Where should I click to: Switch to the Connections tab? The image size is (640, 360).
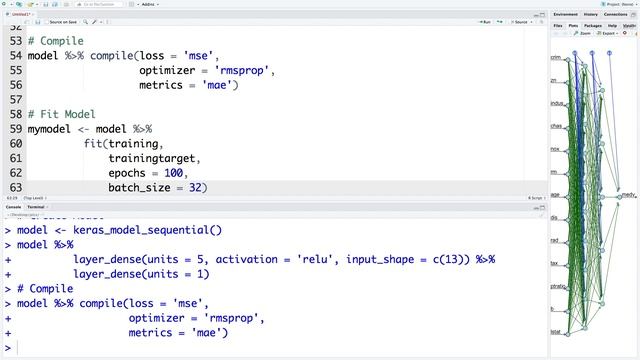[x=615, y=14]
